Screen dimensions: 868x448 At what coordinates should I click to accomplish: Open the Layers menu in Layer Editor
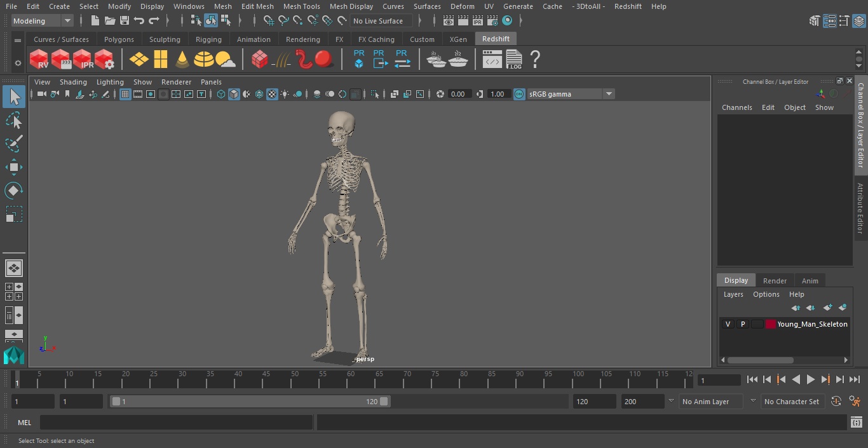click(x=733, y=294)
